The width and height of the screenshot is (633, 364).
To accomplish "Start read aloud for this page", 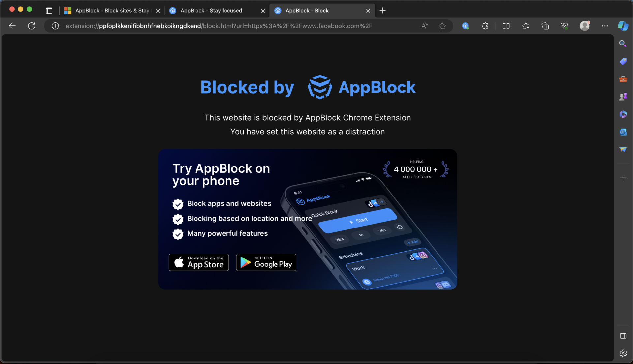I will click(x=424, y=26).
